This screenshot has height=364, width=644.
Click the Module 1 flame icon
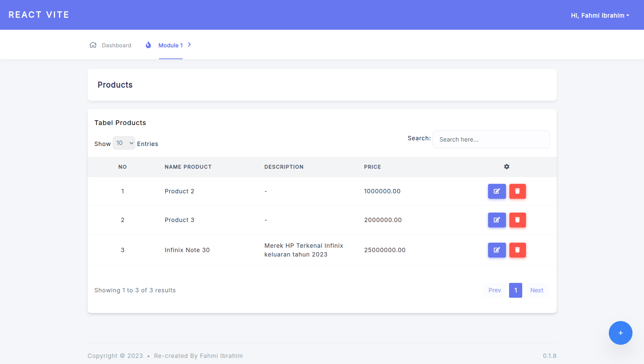pos(148,45)
